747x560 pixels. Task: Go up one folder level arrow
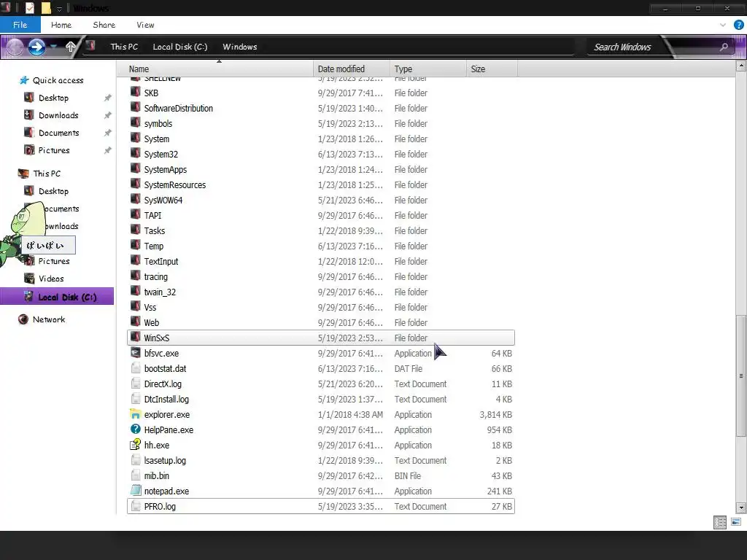[71, 47]
